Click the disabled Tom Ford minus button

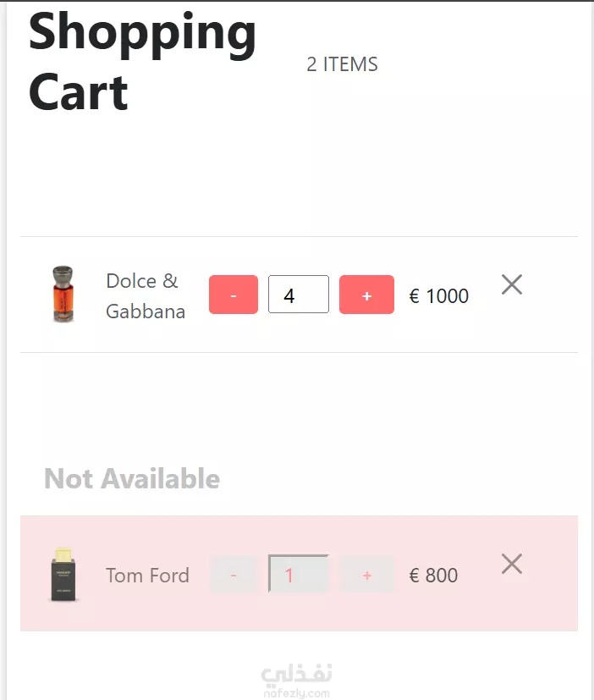coord(234,574)
